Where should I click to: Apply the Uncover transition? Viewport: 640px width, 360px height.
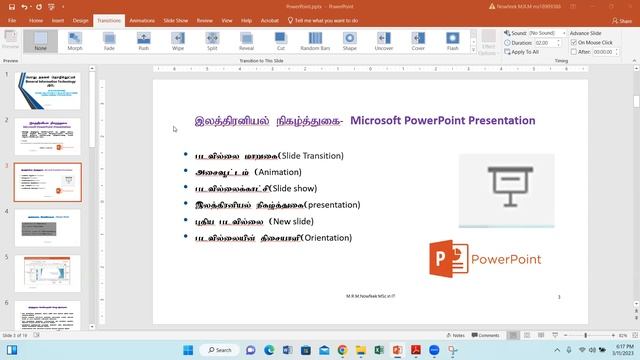[x=384, y=41]
